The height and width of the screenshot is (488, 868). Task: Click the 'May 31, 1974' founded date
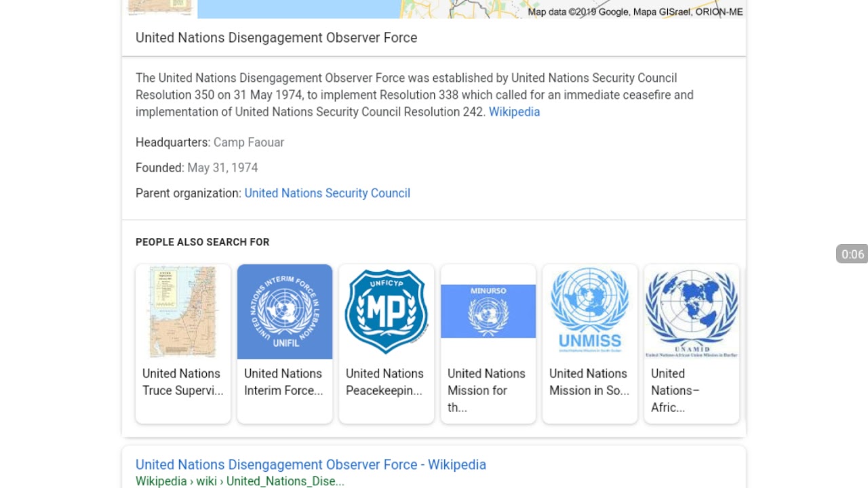point(222,167)
